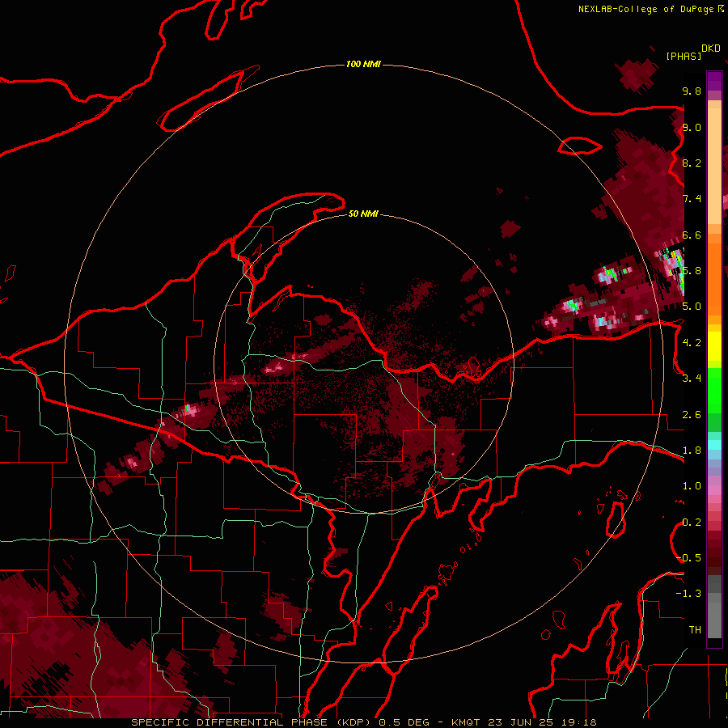Click the DKD legend heading

coord(711,49)
